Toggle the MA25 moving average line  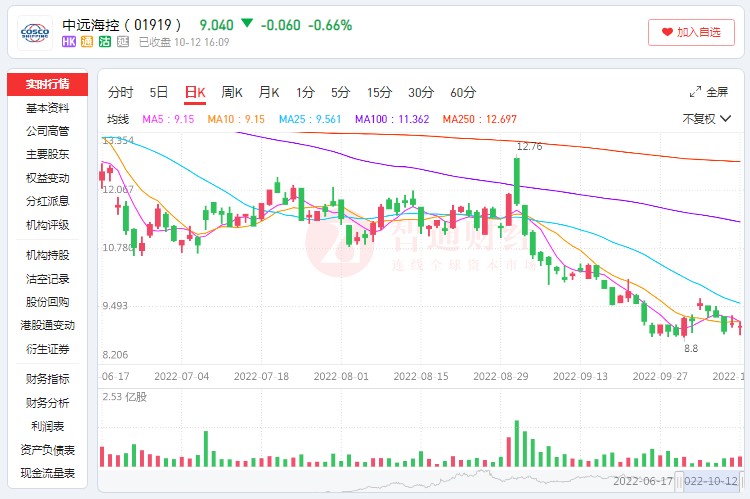tap(310, 119)
